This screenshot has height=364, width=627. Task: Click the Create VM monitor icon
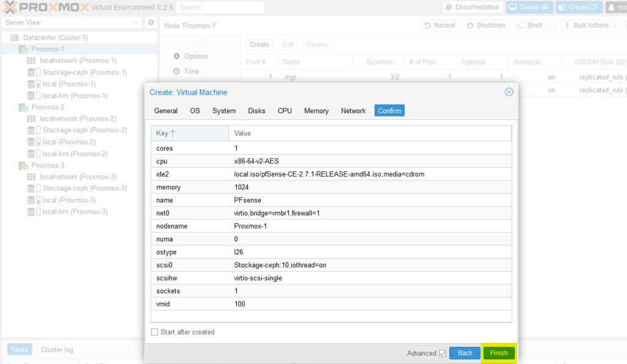512,7
